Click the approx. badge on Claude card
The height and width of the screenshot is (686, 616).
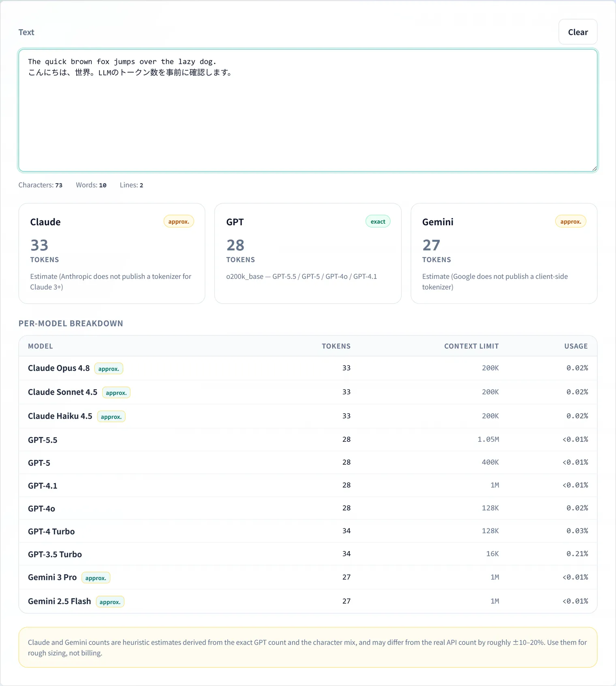point(179,222)
